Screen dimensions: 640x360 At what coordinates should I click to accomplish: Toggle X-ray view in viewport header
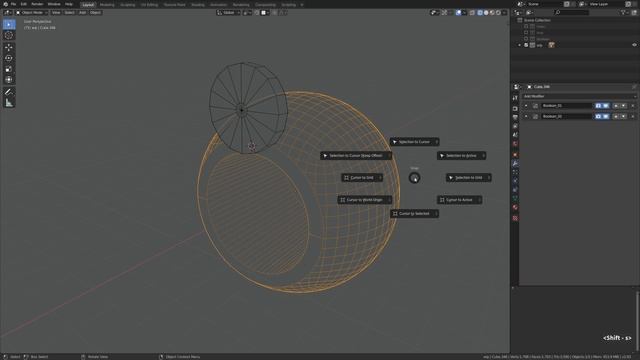pos(472,13)
